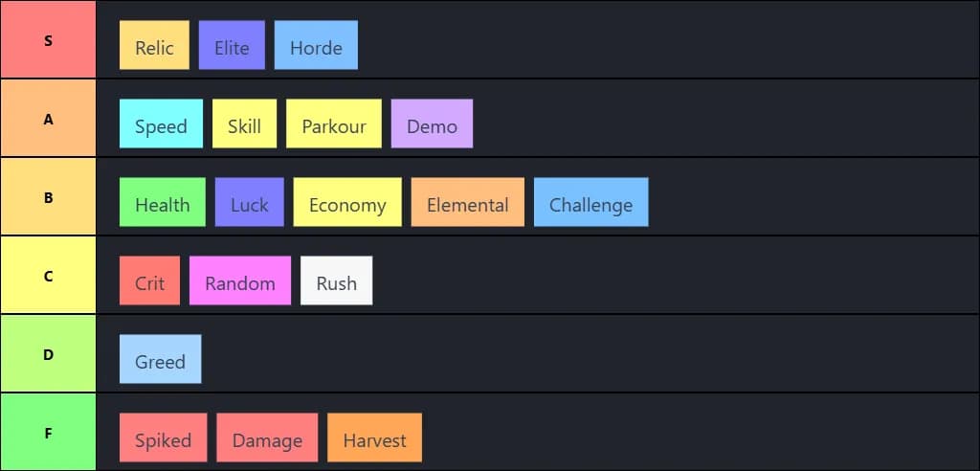Image resolution: width=980 pixels, height=471 pixels.
Task: Select the Crit item in C tier
Action: tap(149, 280)
